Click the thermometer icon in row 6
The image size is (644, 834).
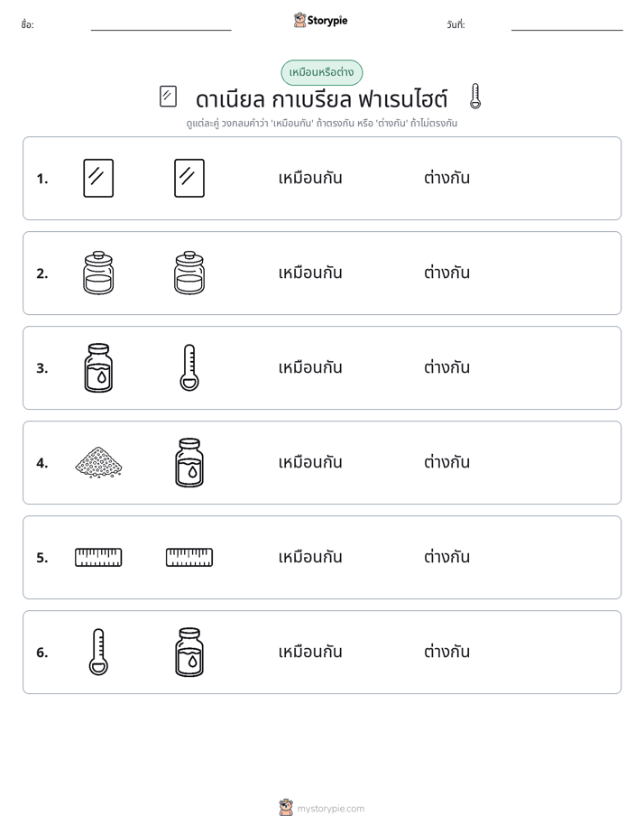pyautogui.click(x=98, y=652)
